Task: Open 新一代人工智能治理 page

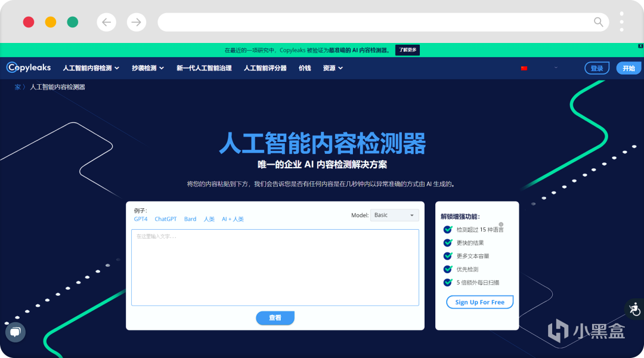Action: [x=204, y=68]
